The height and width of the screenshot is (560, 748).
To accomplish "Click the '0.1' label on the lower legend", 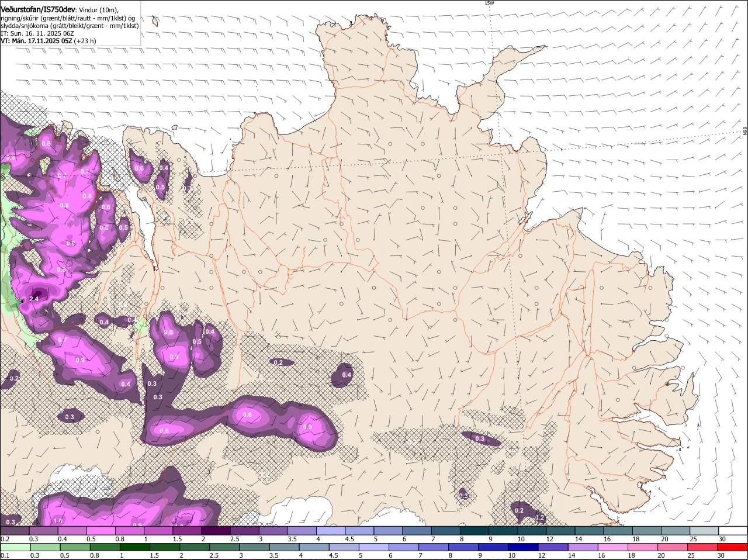I will click(x=5, y=555).
